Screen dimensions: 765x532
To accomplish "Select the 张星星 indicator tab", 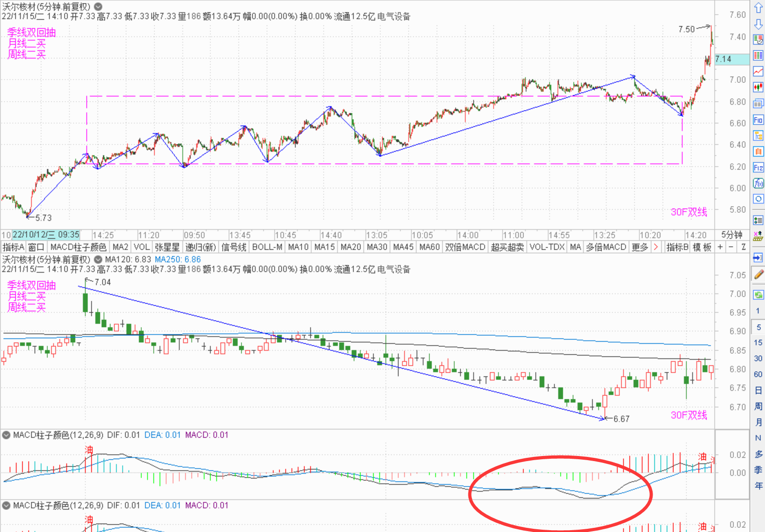I will [167, 247].
